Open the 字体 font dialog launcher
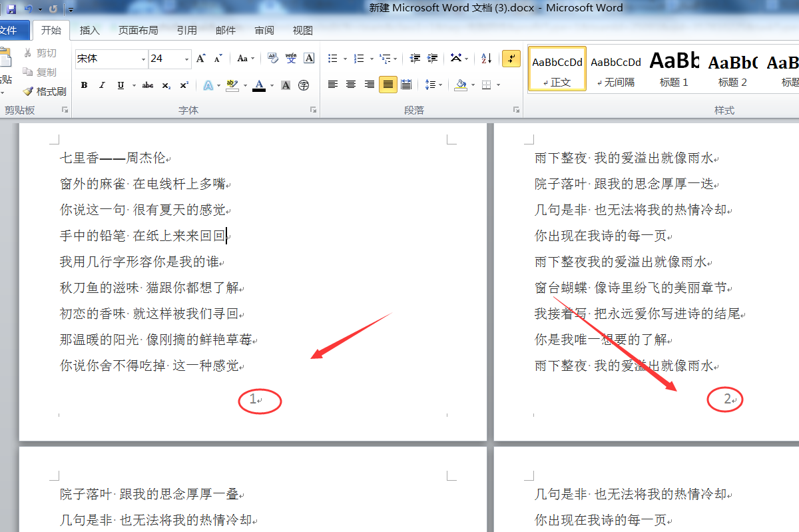799x532 pixels. click(314, 110)
